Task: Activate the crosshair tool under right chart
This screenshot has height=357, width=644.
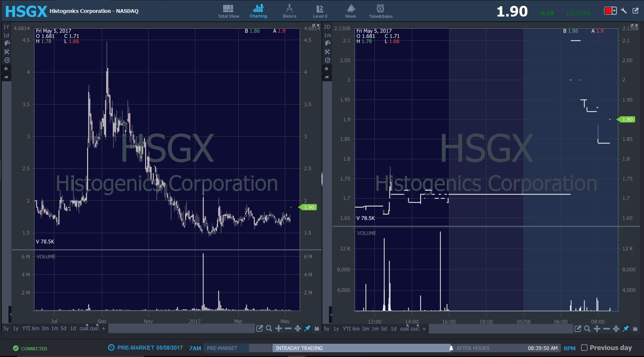Action: (x=616, y=328)
